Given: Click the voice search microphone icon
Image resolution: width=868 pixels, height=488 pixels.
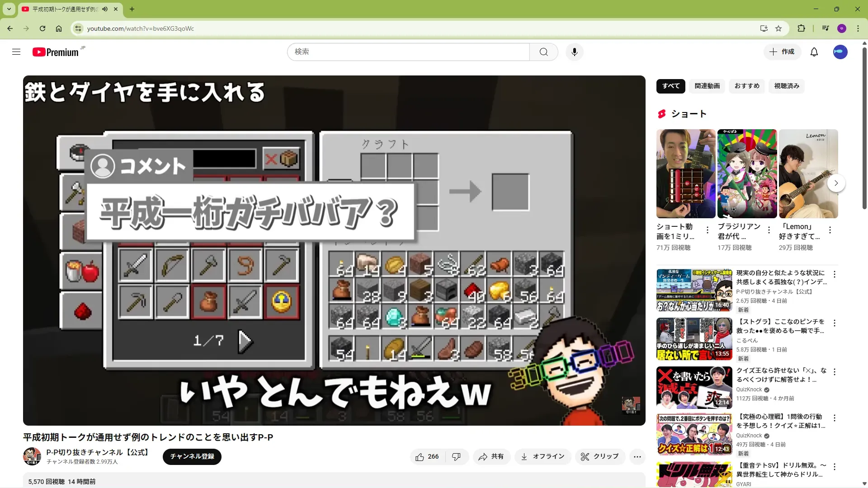Looking at the screenshot, I should pos(574,52).
